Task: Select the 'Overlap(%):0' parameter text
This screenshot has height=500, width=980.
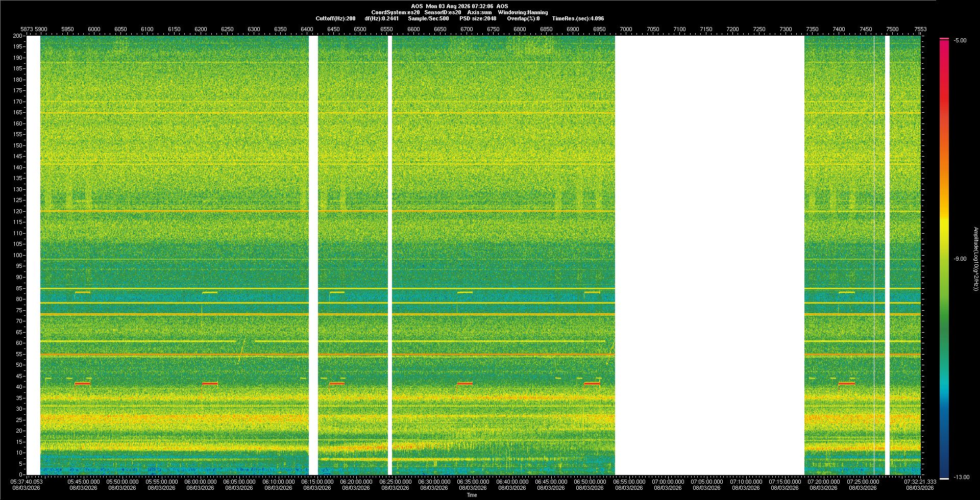Action: tap(523, 18)
